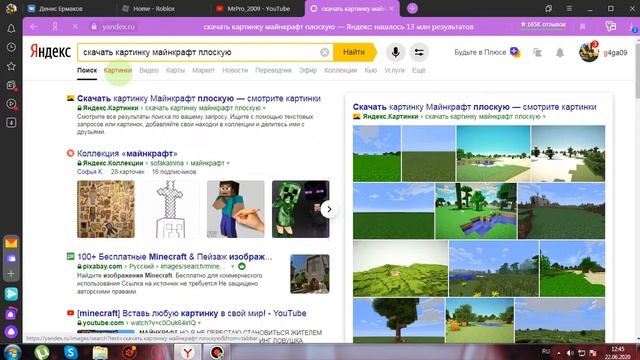This screenshot has height=360, width=640.
Task: Open Yandex notifications bell near avatar
Action: 560,52
